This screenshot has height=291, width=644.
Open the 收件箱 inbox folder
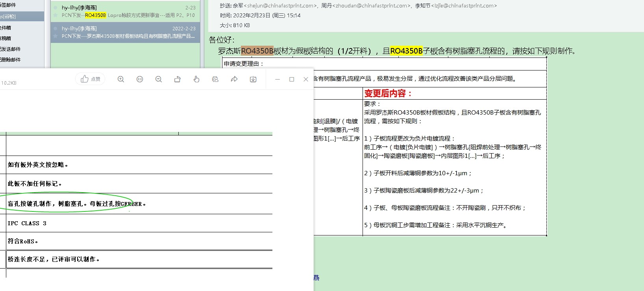(6, 28)
